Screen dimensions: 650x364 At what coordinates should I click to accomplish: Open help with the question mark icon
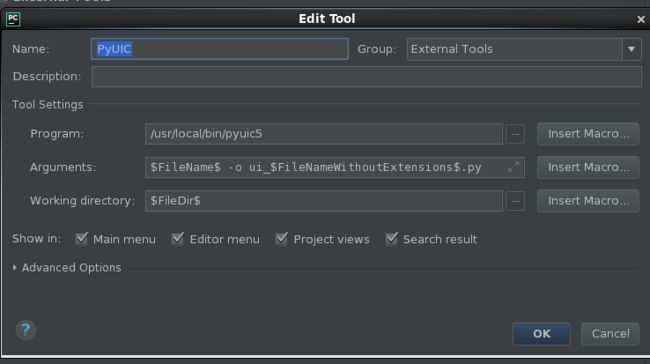click(26, 330)
